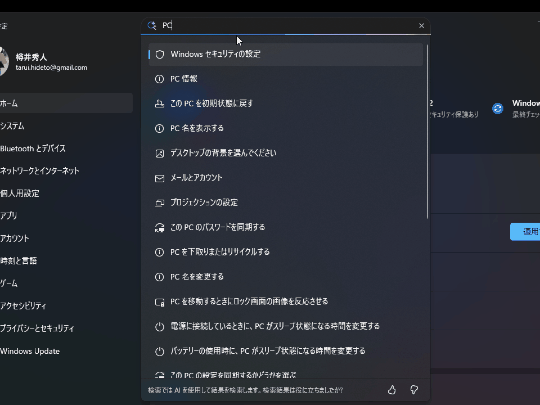Open アプリ in sidebar
Viewport: 540px width, 405px height.
click(65, 216)
